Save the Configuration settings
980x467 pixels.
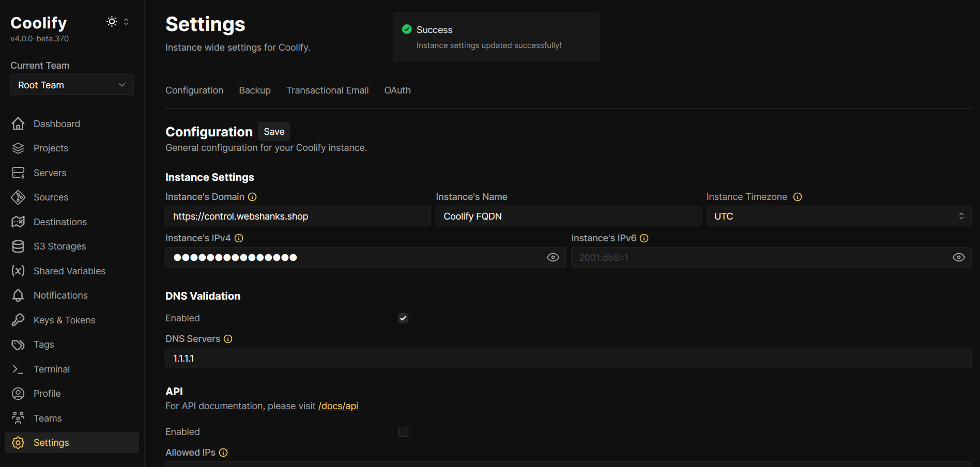[274, 132]
